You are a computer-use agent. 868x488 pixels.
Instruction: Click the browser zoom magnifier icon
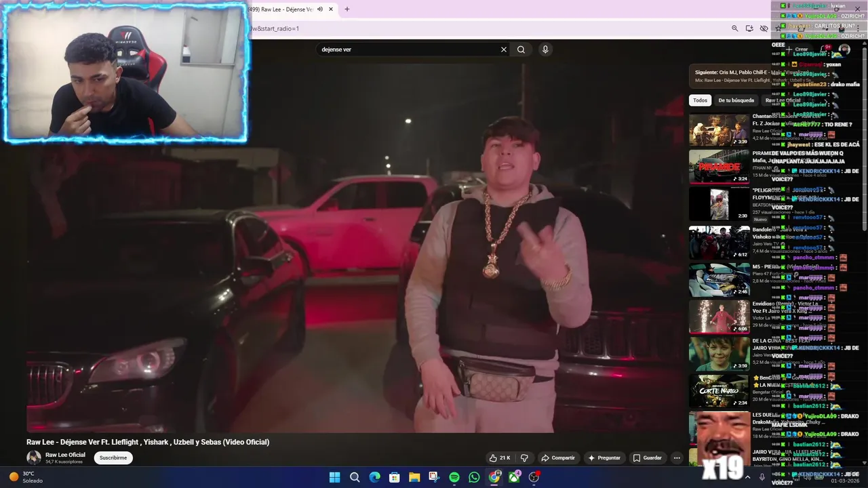[x=734, y=28]
